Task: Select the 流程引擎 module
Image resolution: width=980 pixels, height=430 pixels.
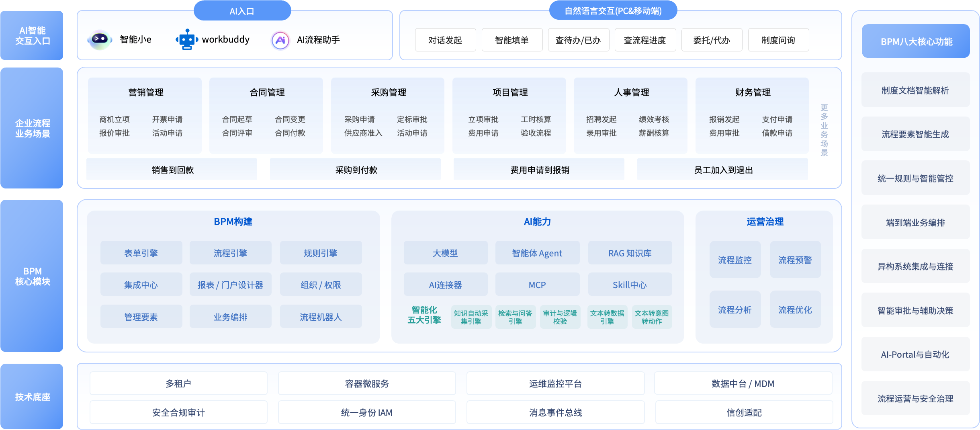Action: point(231,253)
